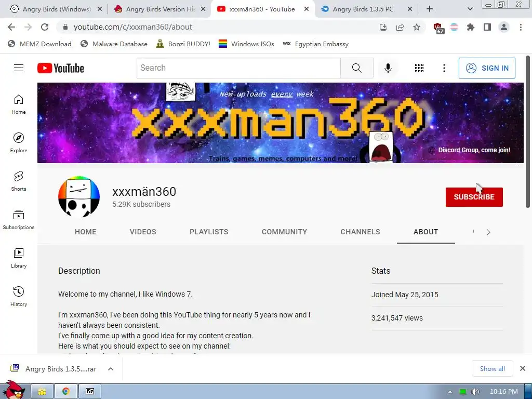
Task: Close the xxxmän360 - YouTube tab
Action: [307, 9]
